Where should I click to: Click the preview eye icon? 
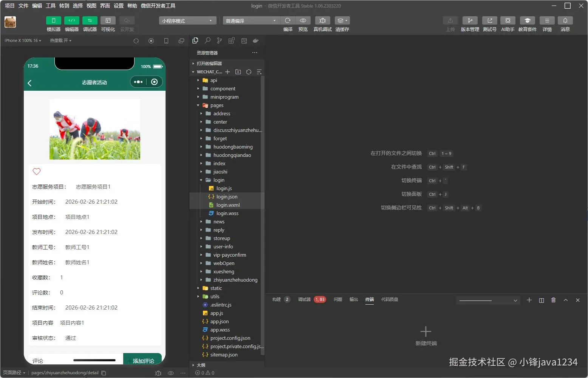click(x=303, y=20)
